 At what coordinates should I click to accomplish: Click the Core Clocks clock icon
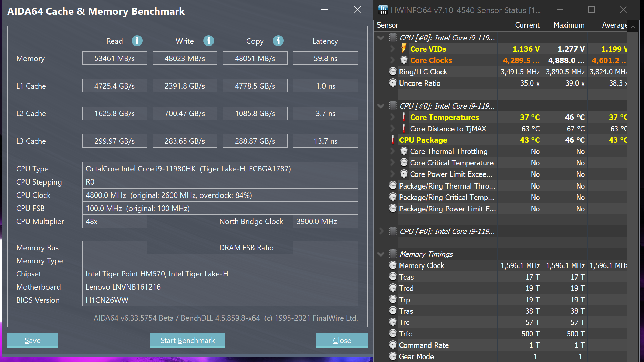coord(404,60)
